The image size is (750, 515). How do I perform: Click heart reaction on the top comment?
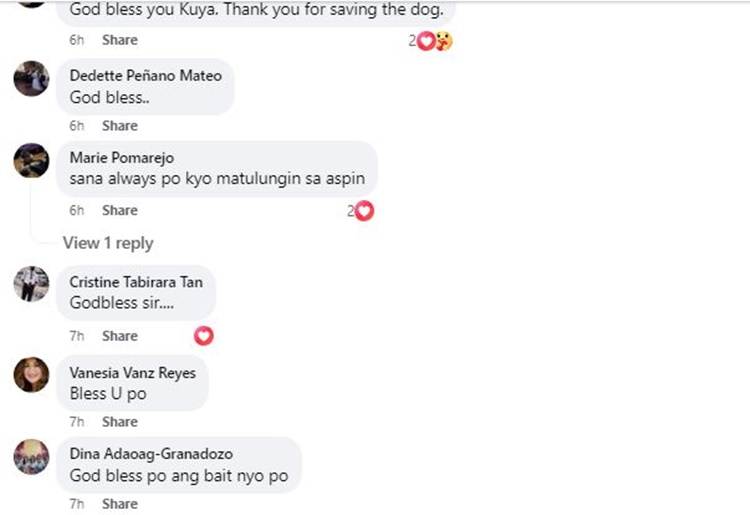click(x=426, y=41)
